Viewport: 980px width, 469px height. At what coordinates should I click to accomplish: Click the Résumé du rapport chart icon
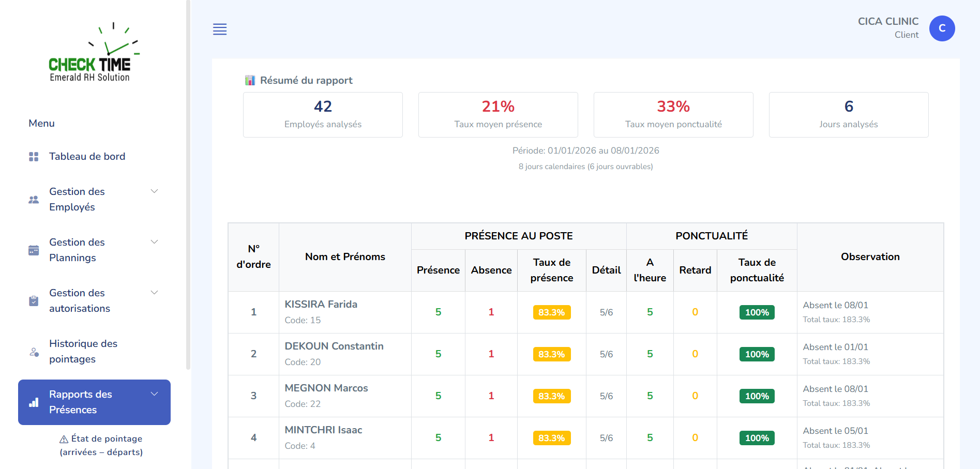[250, 80]
